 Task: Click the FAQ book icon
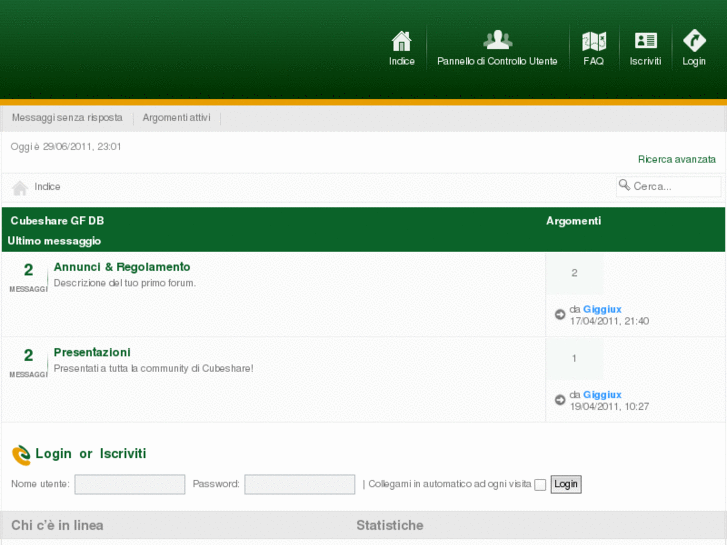(594, 41)
